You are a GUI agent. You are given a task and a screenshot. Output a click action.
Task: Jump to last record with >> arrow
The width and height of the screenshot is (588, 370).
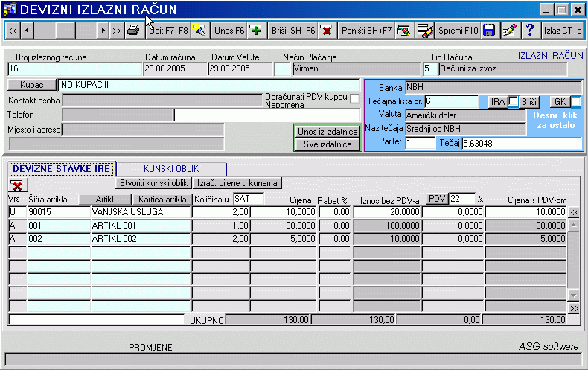click(117, 31)
